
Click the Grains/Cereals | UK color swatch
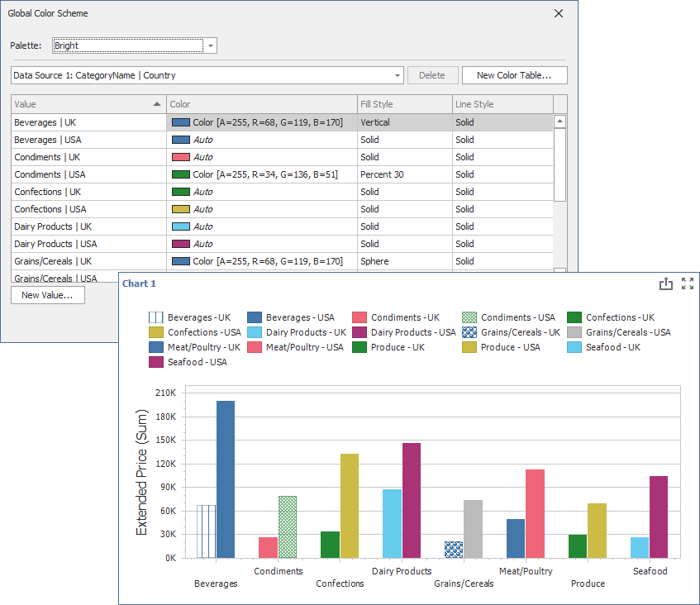click(x=181, y=262)
